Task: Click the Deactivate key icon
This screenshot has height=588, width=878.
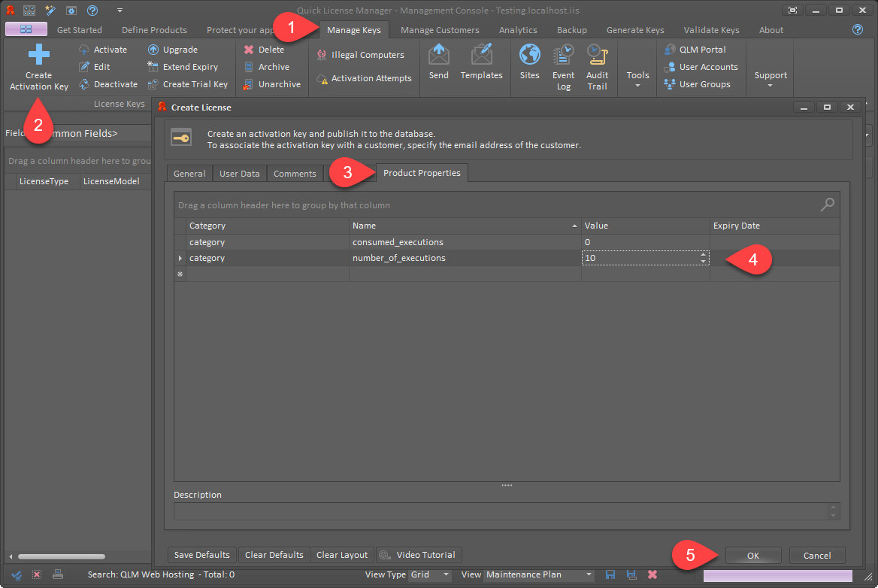Action: pos(84,84)
